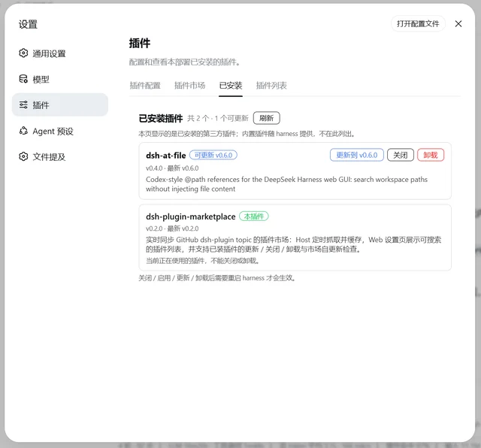
Task: Select the 已安装 tab
Action: tap(231, 85)
